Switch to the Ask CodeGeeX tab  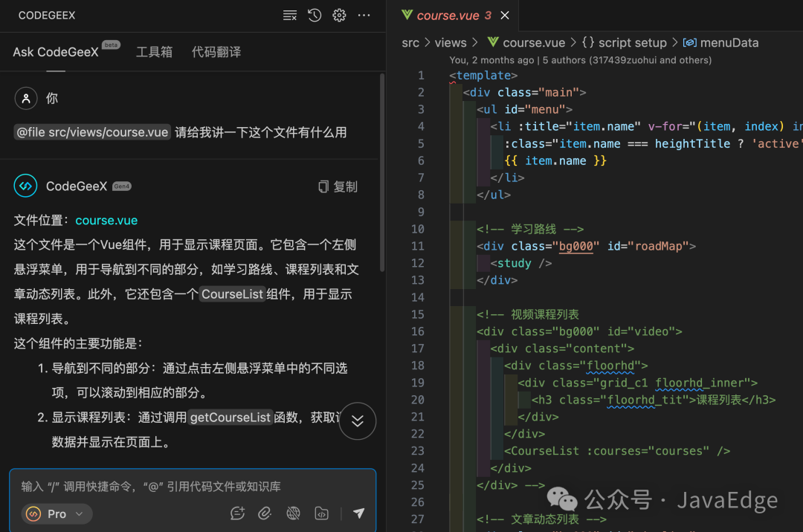click(56, 52)
